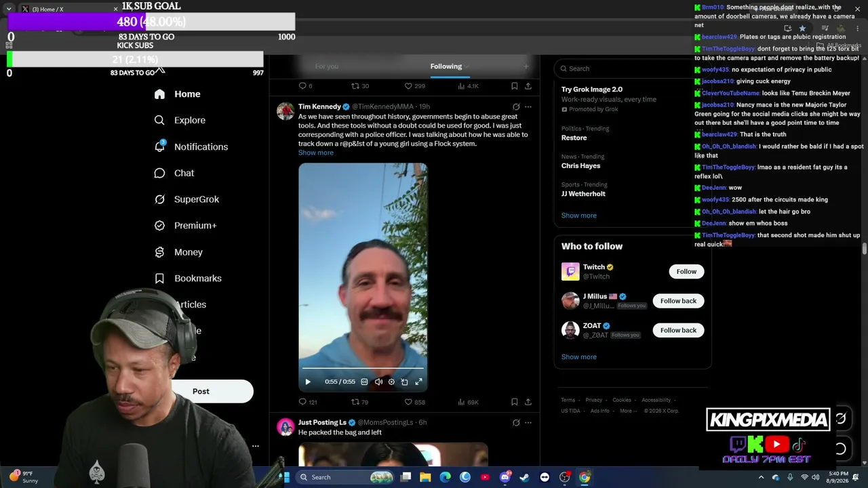
Task: Expand the Following tab chevron
Action: [467, 66]
